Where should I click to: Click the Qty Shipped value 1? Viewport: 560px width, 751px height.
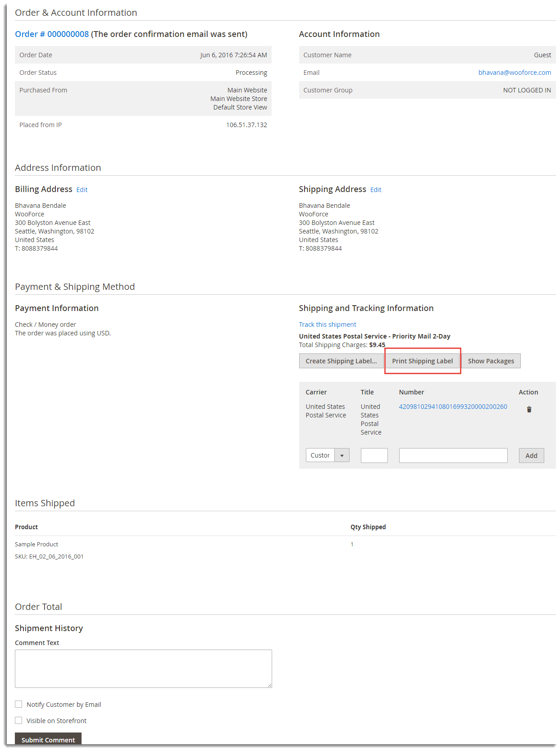pyautogui.click(x=352, y=545)
